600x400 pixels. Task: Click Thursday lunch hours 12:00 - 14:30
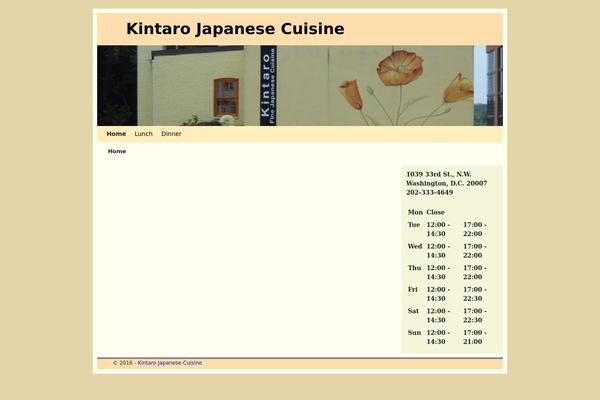[x=438, y=273]
